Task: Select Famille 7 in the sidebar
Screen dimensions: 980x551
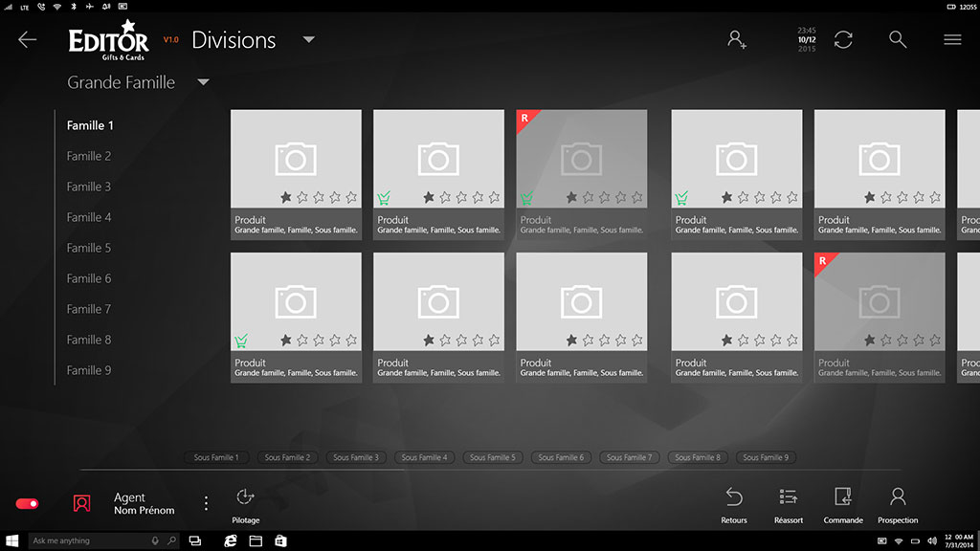Action: [x=89, y=309]
